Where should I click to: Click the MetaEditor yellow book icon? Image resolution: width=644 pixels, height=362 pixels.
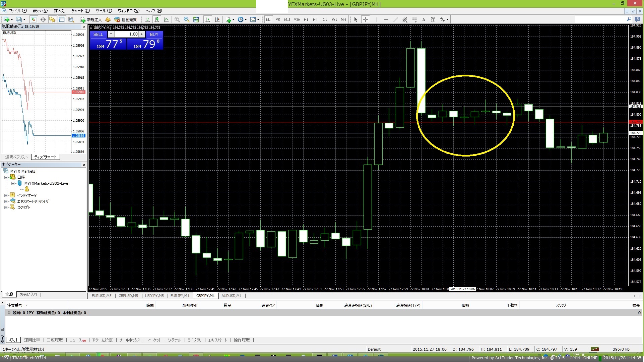point(108,19)
